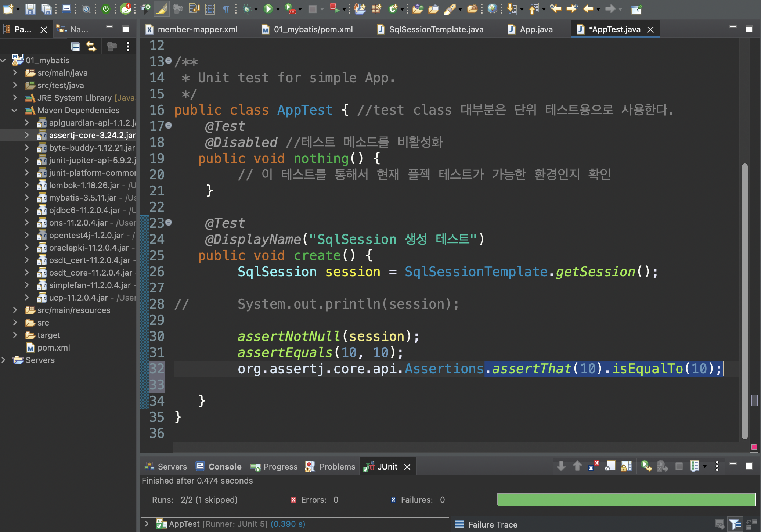This screenshot has width=761, height=532.
Task: Expand AppTest result in JUnit tree
Action: coord(146,524)
